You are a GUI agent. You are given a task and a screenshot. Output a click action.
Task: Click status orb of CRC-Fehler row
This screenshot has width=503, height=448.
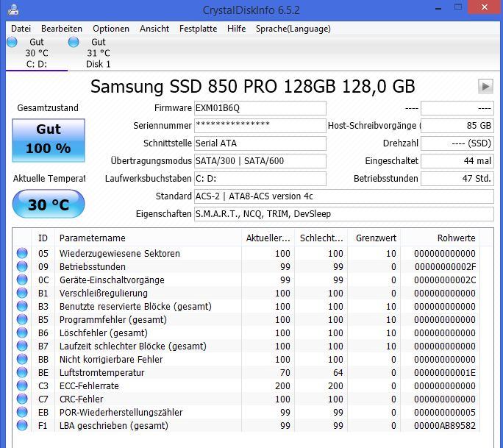coord(22,399)
